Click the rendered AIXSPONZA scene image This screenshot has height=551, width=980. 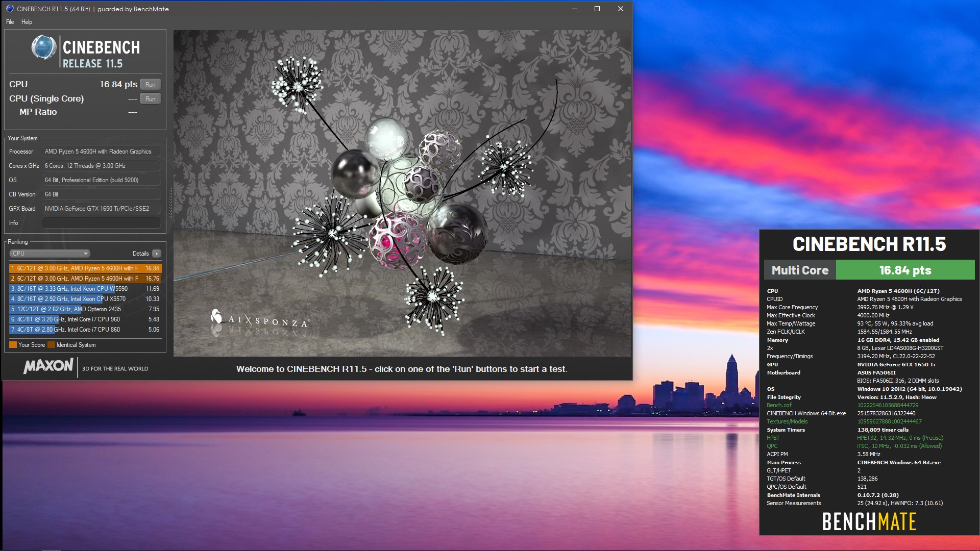402,193
